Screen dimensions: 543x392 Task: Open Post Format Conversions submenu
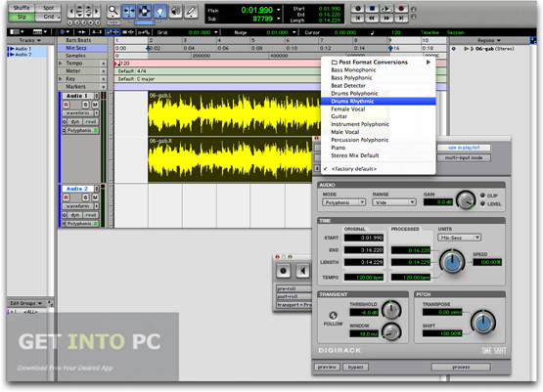pos(379,63)
